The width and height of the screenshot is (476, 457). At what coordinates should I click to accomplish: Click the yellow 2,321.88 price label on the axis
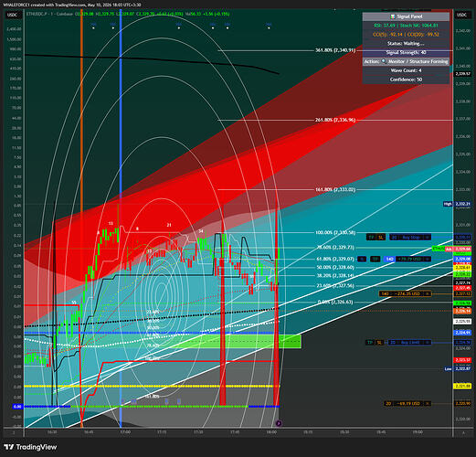462,387
